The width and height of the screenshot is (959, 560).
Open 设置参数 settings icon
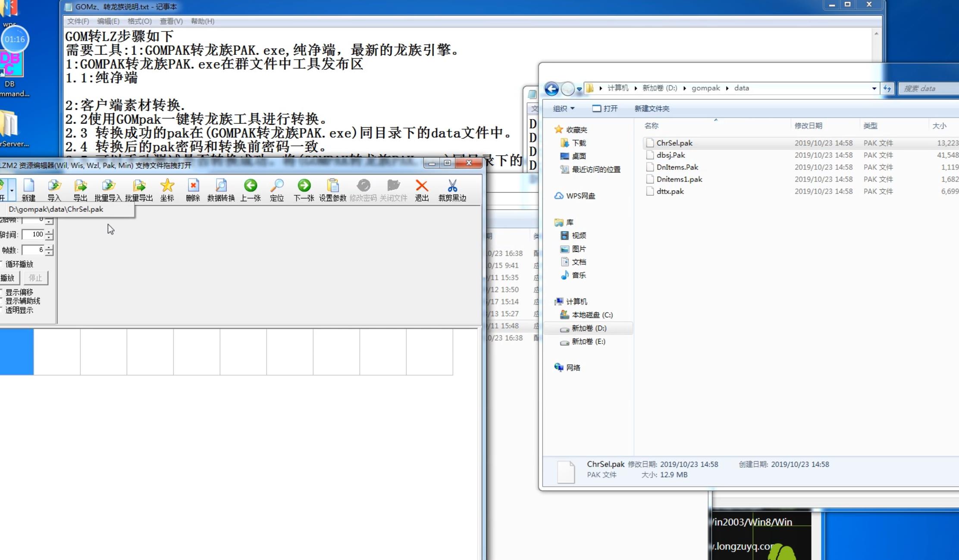pyautogui.click(x=332, y=190)
